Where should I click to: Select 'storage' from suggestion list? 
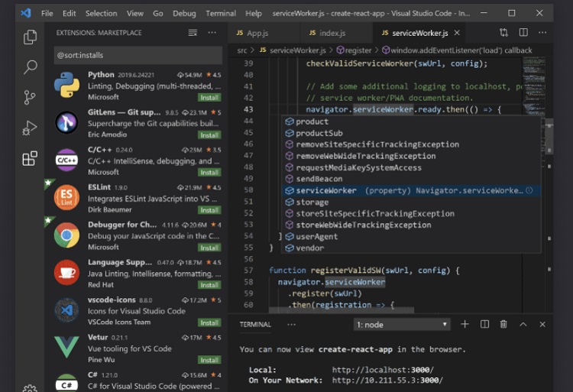pos(411,202)
